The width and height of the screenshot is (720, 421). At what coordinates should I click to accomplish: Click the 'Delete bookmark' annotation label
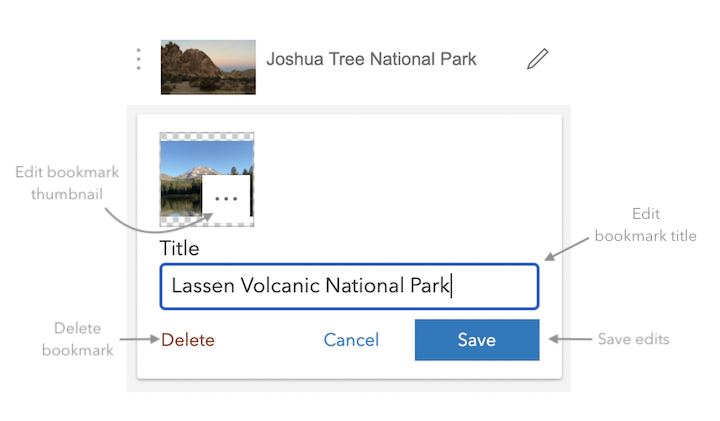(77, 339)
